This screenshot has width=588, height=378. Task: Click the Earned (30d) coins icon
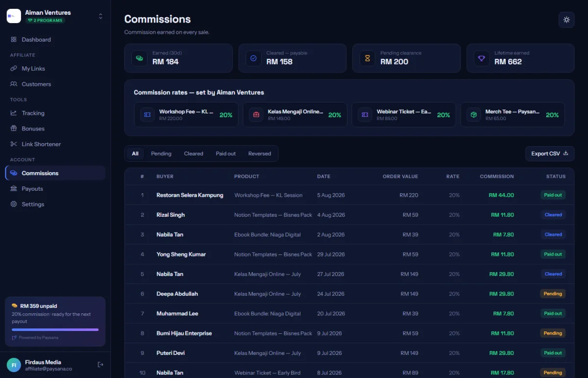(140, 58)
